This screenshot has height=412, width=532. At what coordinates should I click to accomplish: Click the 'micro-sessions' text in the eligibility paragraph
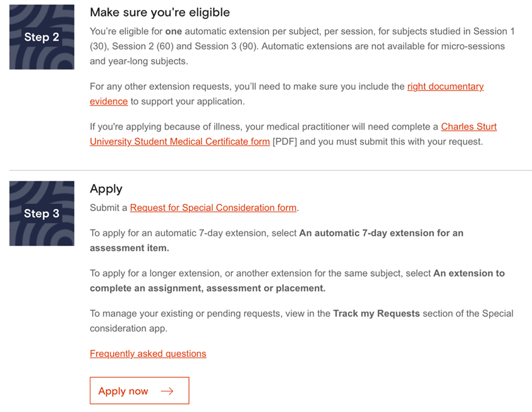(475, 46)
